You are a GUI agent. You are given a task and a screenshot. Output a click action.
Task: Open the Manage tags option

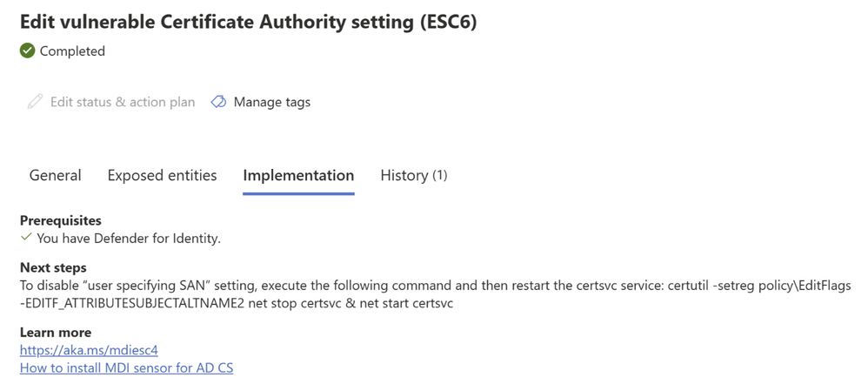261,102
